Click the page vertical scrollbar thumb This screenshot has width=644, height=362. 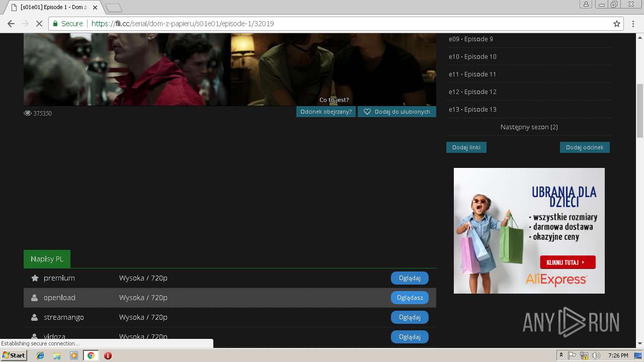640,111
